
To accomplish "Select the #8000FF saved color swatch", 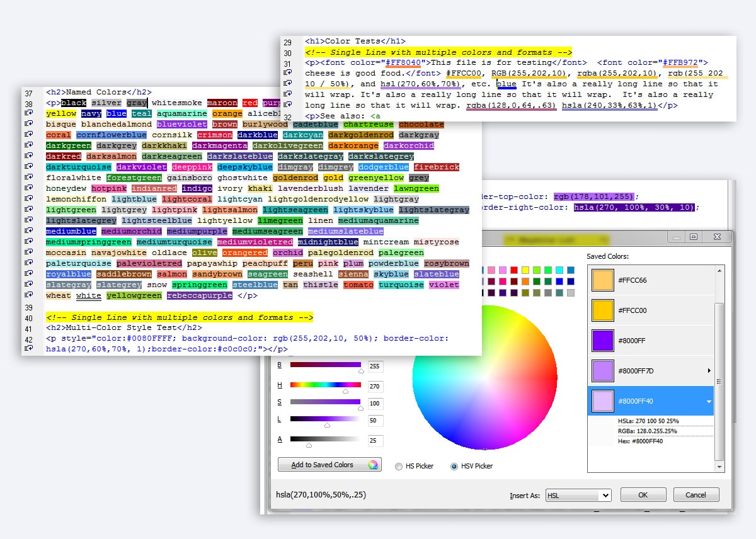I will (x=603, y=341).
